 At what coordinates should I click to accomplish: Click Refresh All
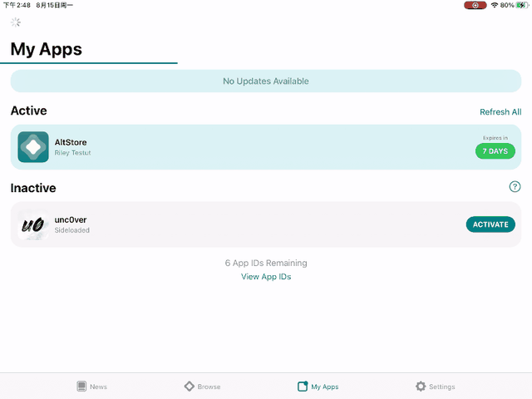(x=500, y=112)
